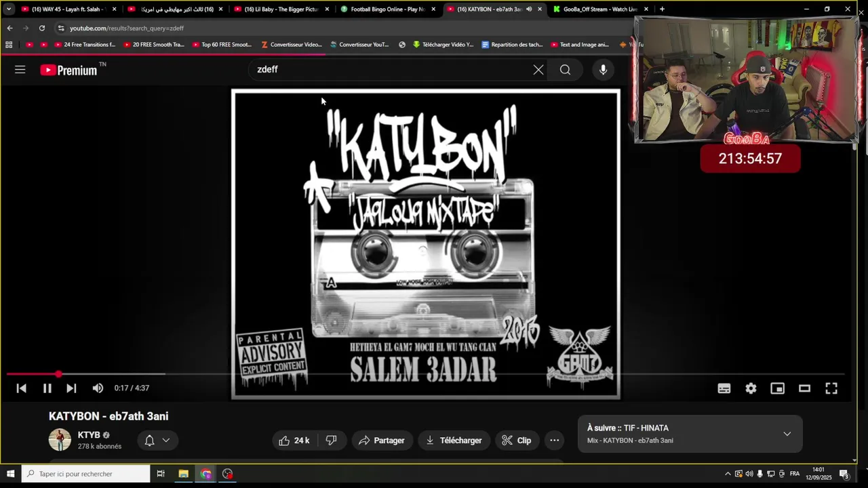This screenshot has width=868, height=488.
Task: Toggle subtitles in the player
Action: 724,388
